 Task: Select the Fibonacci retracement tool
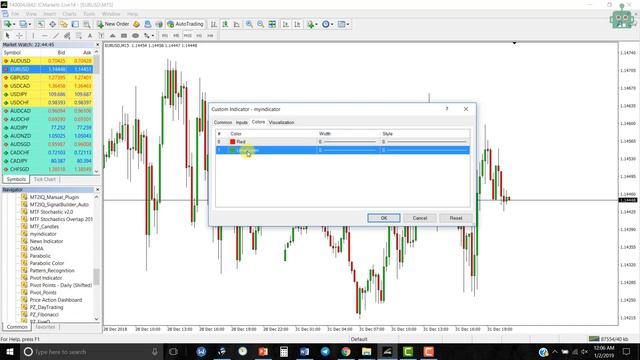78,36
